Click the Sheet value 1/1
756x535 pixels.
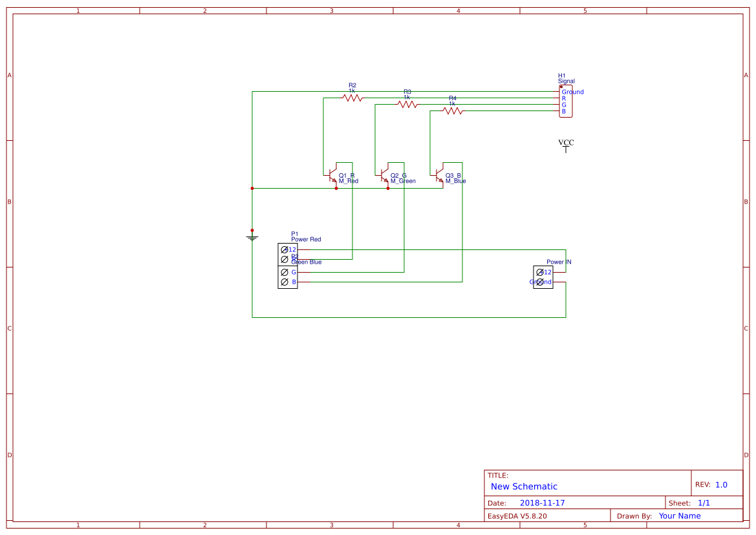click(x=704, y=502)
